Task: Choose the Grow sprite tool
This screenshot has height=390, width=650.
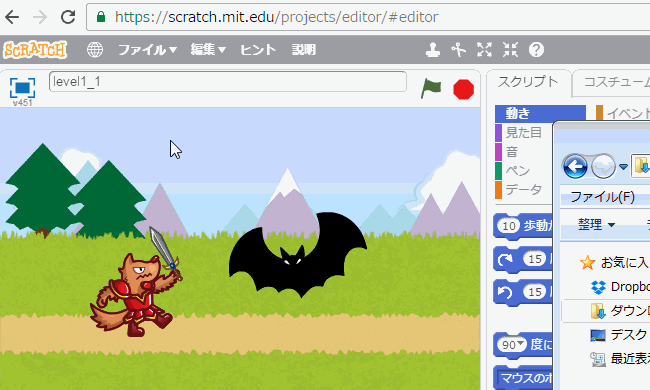Action: (484, 50)
